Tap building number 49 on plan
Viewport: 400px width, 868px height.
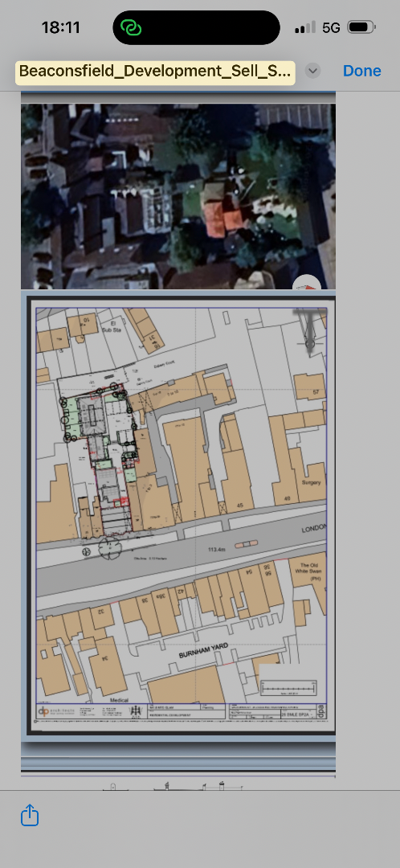(x=287, y=499)
